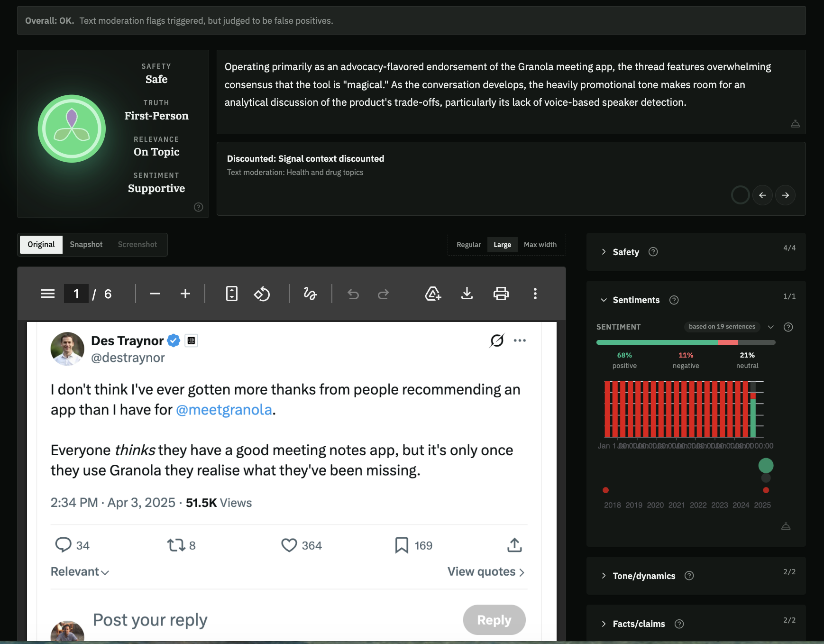This screenshot has width=824, height=644.
Task: Open the View quotes link
Action: (486, 572)
